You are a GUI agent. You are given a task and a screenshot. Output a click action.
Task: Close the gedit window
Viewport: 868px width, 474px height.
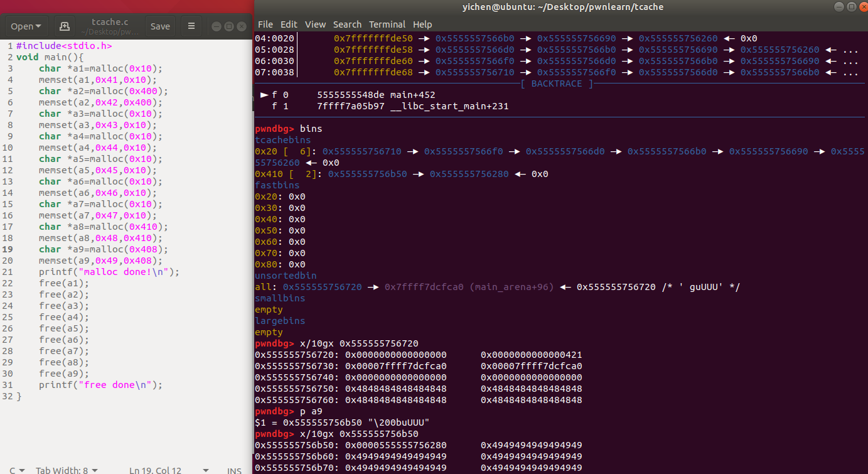[241, 26]
